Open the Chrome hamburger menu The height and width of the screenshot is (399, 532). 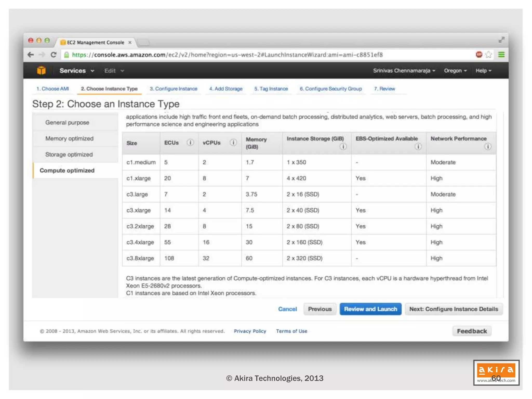click(501, 55)
